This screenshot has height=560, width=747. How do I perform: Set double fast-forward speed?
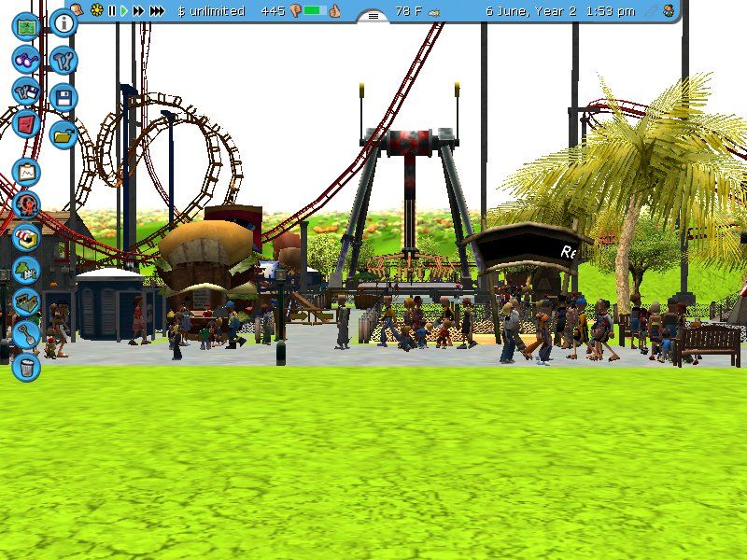pyautogui.click(x=139, y=11)
